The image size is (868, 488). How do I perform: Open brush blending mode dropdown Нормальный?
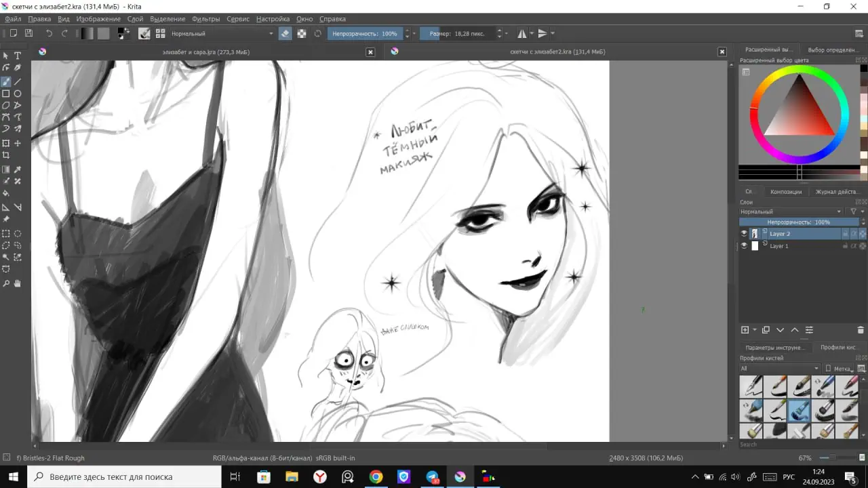point(222,33)
